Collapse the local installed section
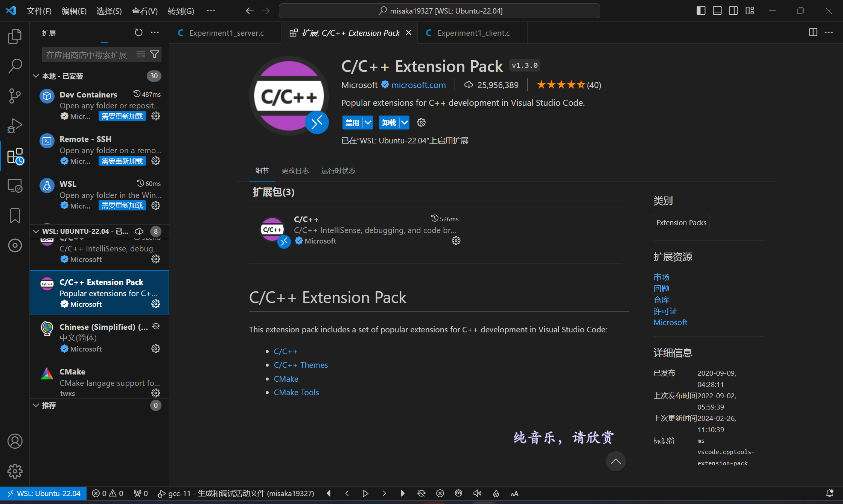 pyautogui.click(x=36, y=76)
